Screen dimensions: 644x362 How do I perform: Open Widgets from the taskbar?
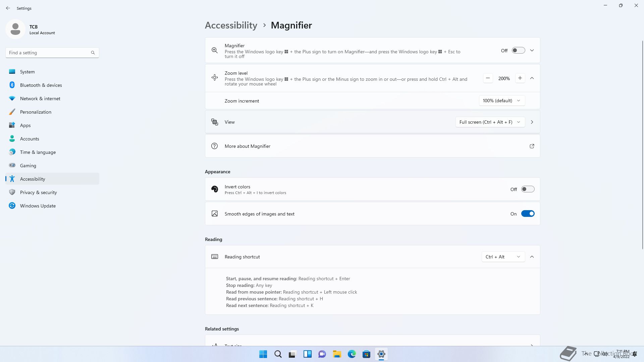[x=308, y=354]
